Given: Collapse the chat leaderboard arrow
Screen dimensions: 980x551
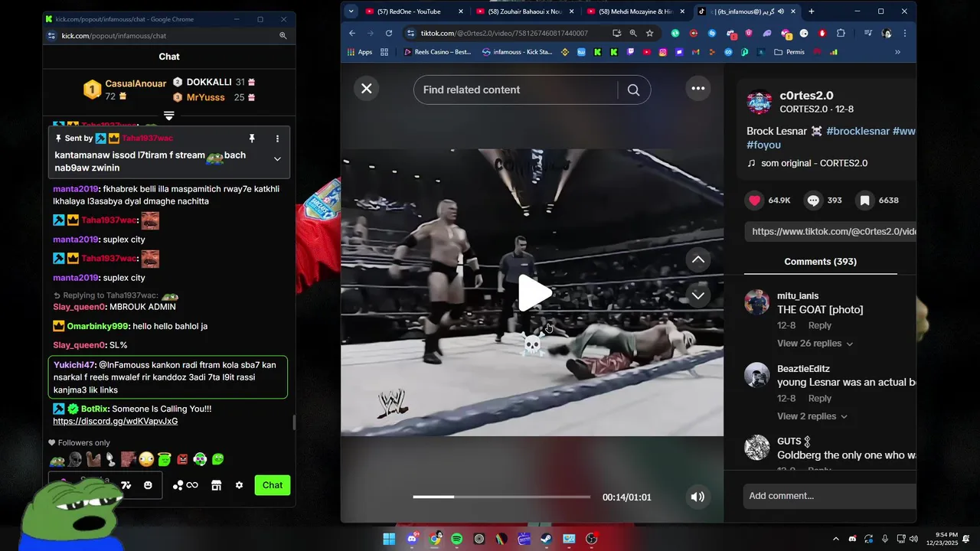Looking at the screenshot, I should [169, 116].
